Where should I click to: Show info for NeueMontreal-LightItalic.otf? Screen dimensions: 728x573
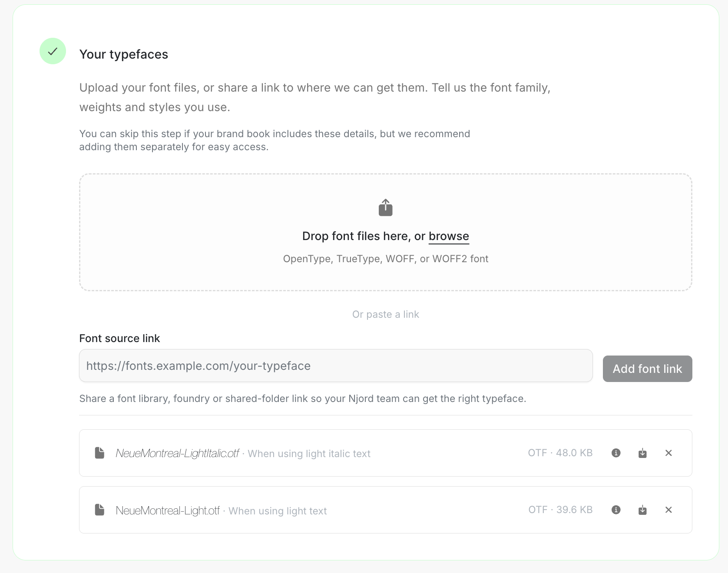pos(616,453)
